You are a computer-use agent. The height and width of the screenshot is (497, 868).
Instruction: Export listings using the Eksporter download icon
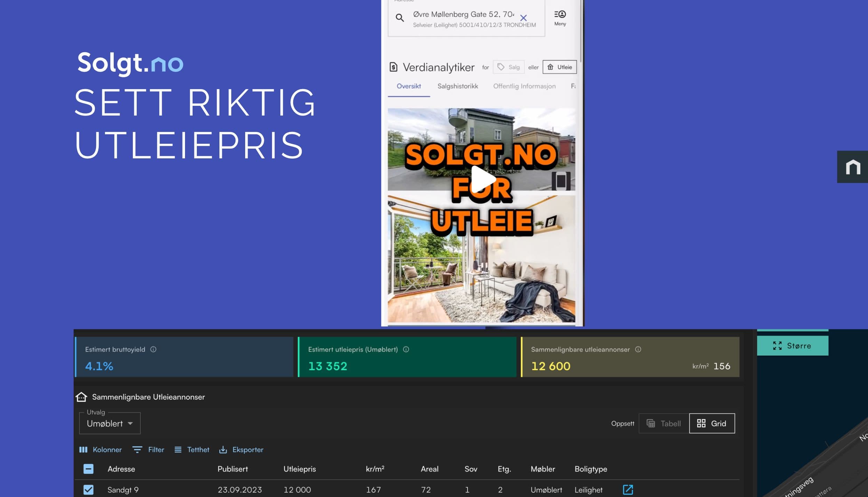click(224, 450)
